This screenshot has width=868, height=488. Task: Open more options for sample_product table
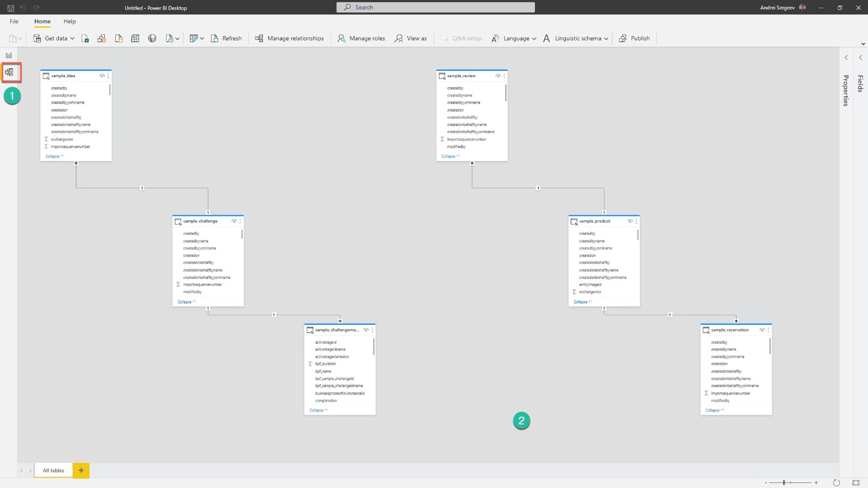(x=636, y=221)
